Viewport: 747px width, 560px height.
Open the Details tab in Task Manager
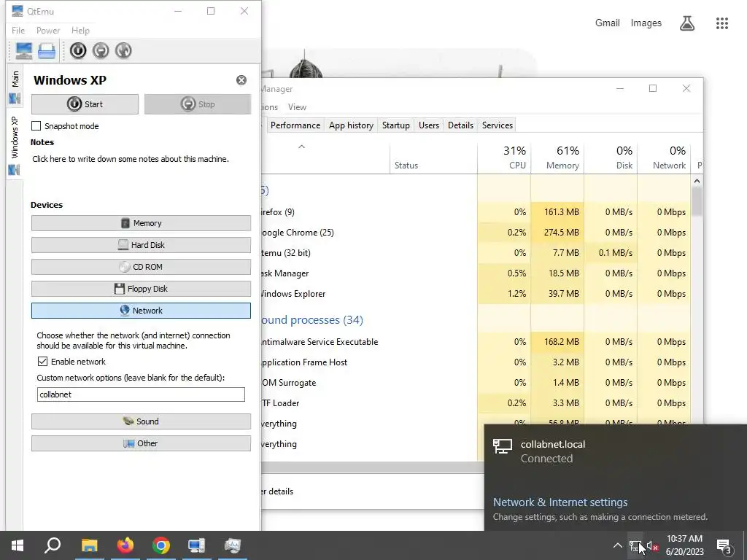[x=460, y=125]
